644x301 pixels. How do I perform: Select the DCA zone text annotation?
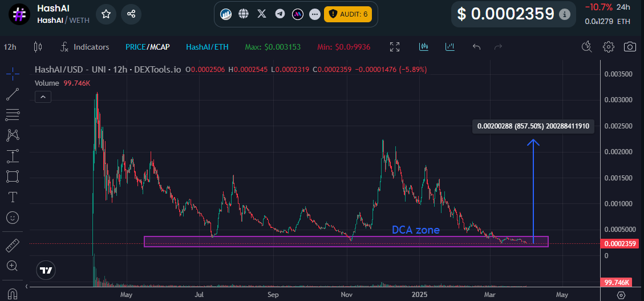[416, 230]
